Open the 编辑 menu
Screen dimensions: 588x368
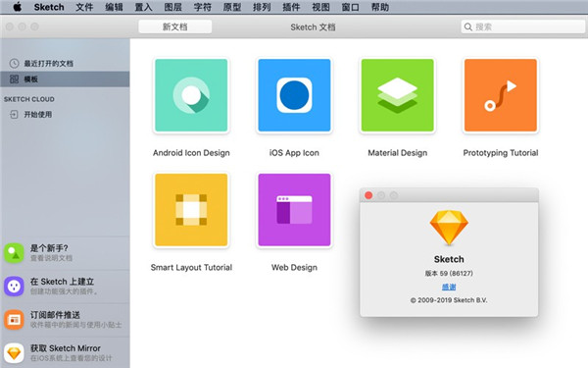click(114, 7)
